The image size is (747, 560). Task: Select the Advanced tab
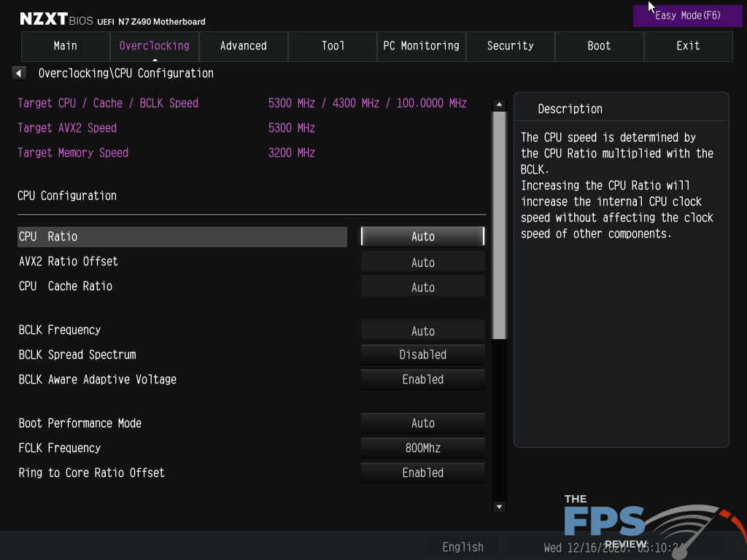coord(243,45)
